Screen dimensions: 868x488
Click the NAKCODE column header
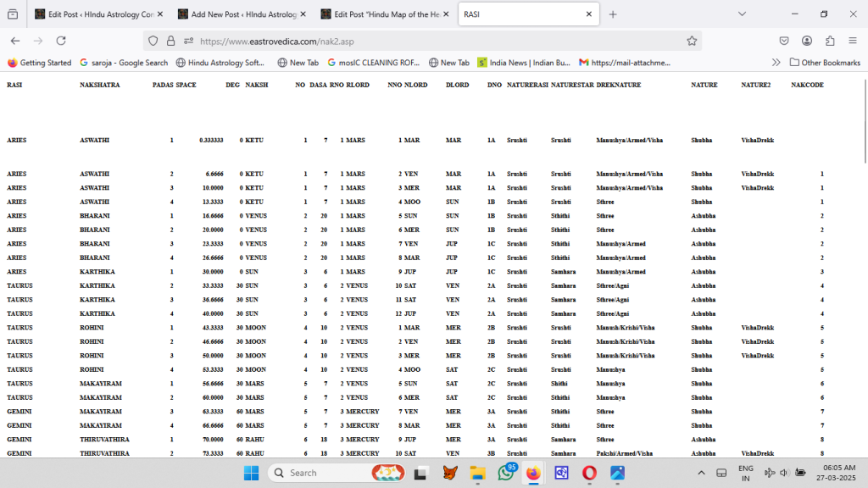807,85
